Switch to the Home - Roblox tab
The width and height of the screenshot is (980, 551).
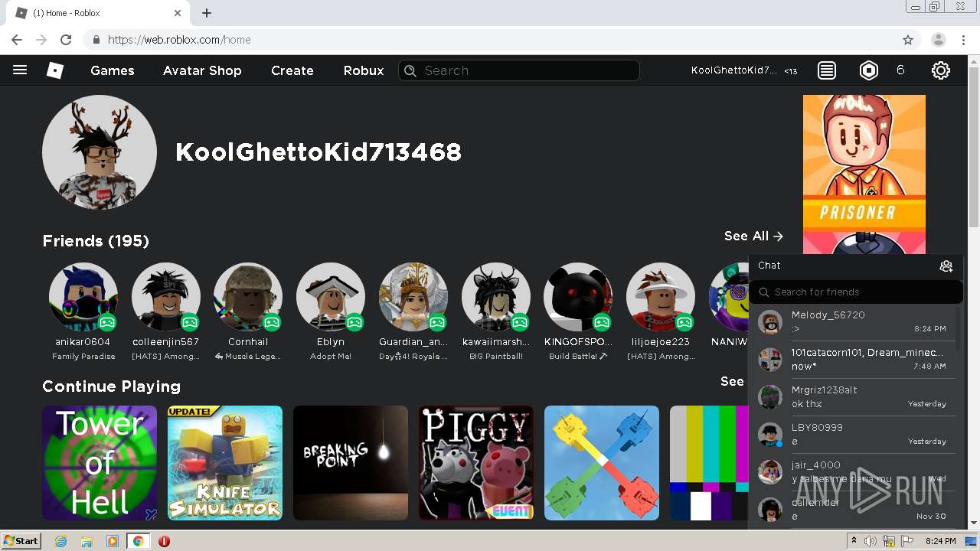[97, 13]
